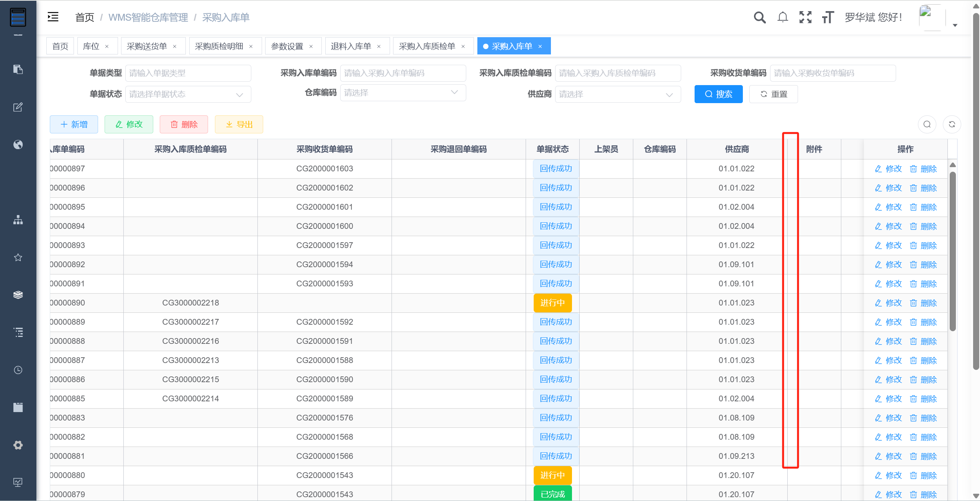
Task: Open the notification bell
Action: [783, 17]
